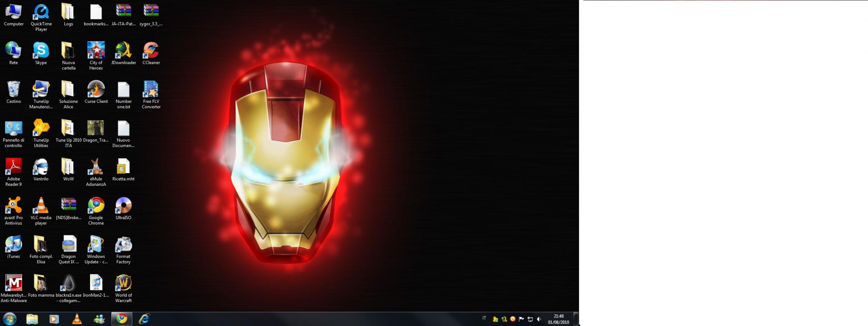
Task: Select the iTunes shortcut
Action: [x=14, y=248]
